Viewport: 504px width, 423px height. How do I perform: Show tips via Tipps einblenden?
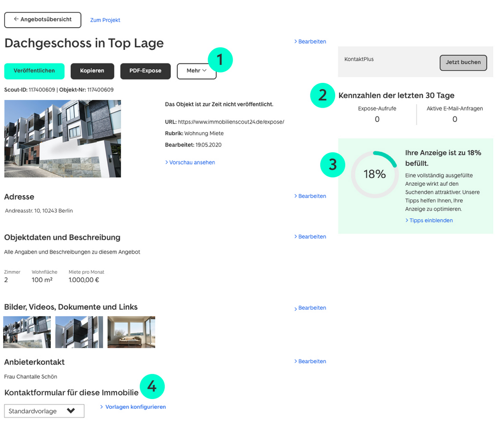click(429, 221)
